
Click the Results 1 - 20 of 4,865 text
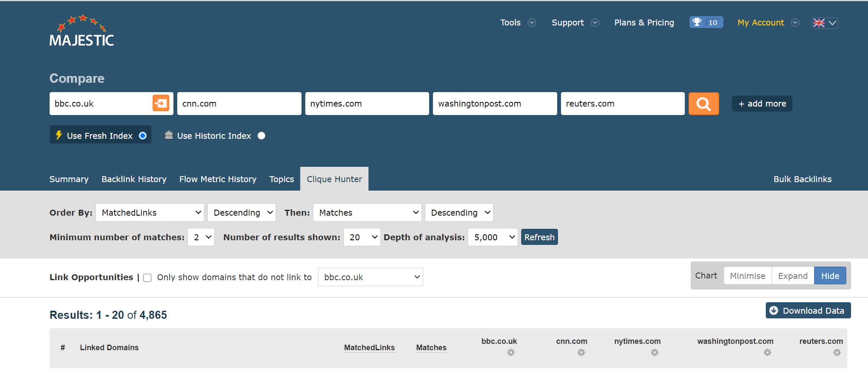tap(108, 315)
